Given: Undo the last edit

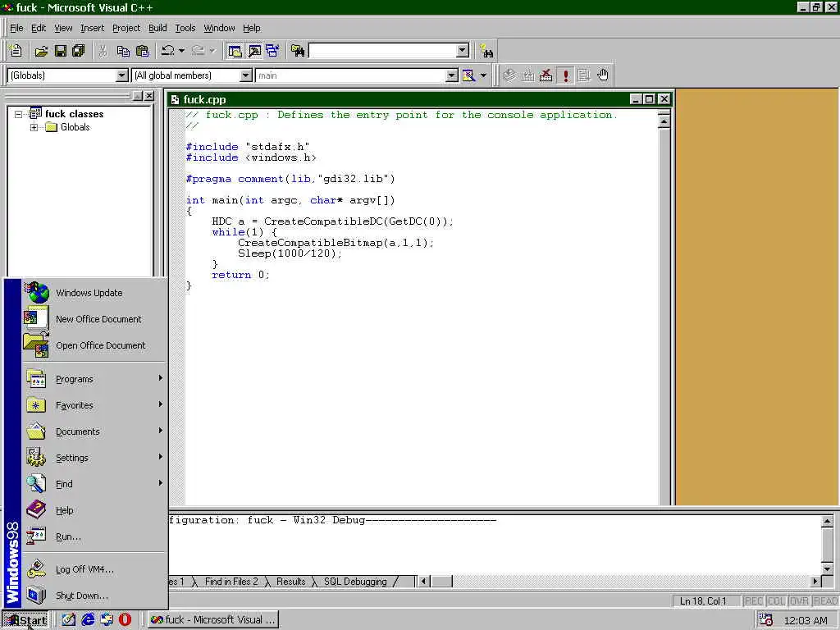Looking at the screenshot, I should (167, 51).
